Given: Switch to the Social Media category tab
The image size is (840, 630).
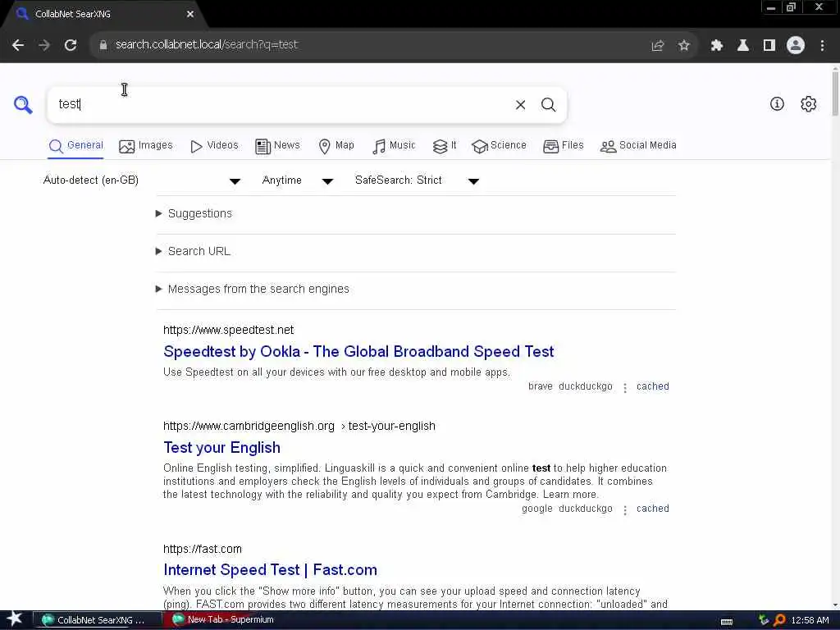Looking at the screenshot, I should point(638,146).
